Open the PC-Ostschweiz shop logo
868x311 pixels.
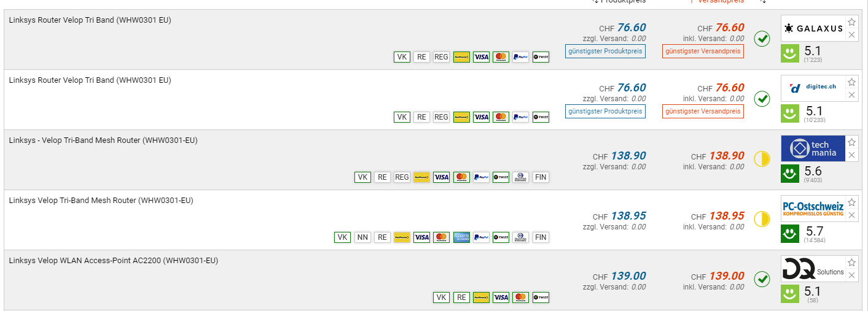click(813, 209)
